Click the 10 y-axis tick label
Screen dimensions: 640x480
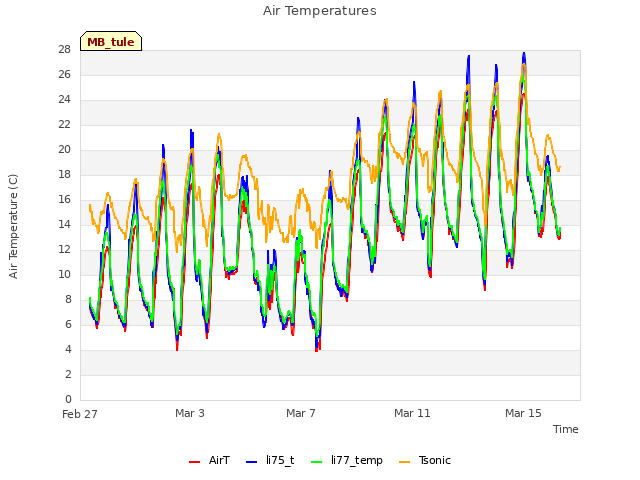point(64,274)
